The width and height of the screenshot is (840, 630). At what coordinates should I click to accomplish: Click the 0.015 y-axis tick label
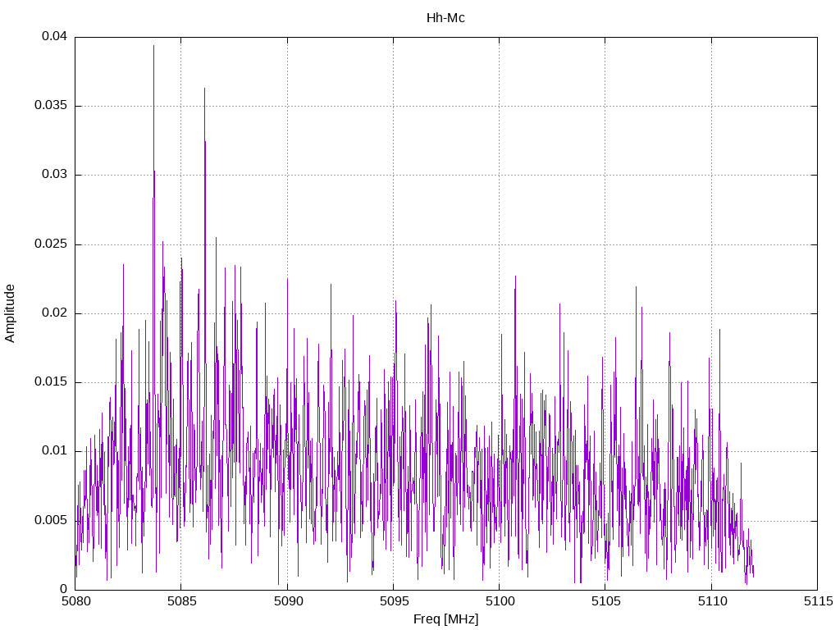pyautogui.click(x=51, y=382)
